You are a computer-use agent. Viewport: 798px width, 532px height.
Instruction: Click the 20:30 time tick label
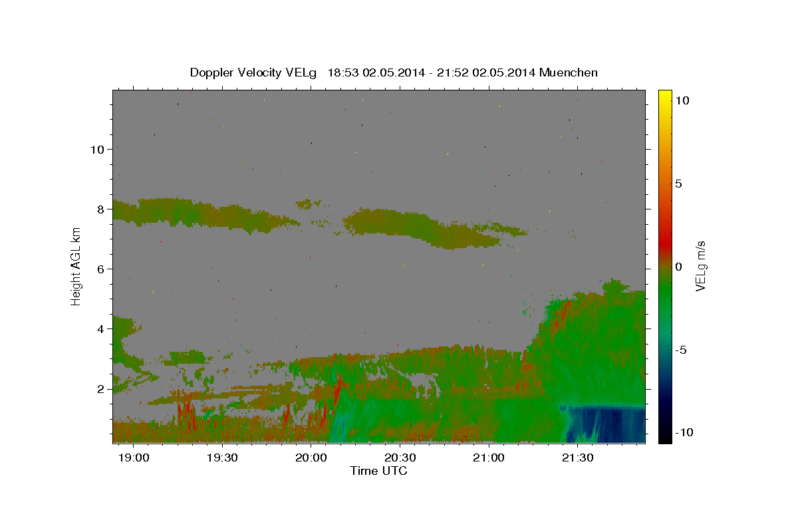pyautogui.click(x=400, y=458)
